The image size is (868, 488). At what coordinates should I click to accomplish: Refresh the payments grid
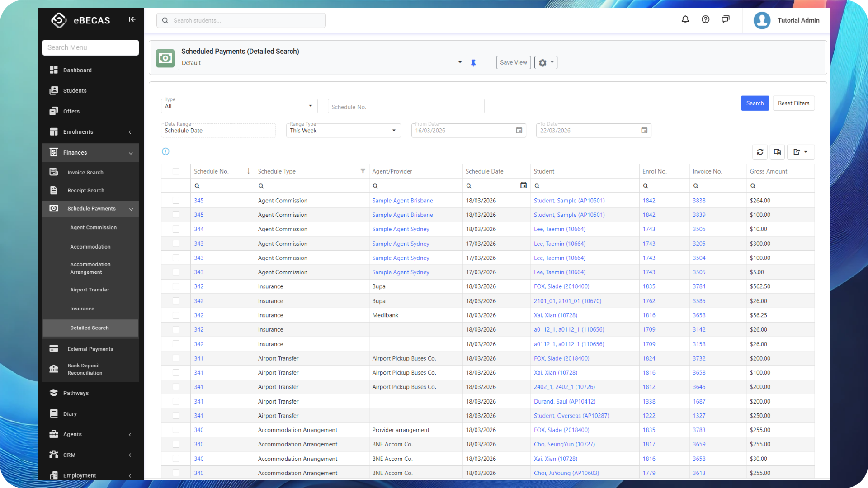coord(760,152)
